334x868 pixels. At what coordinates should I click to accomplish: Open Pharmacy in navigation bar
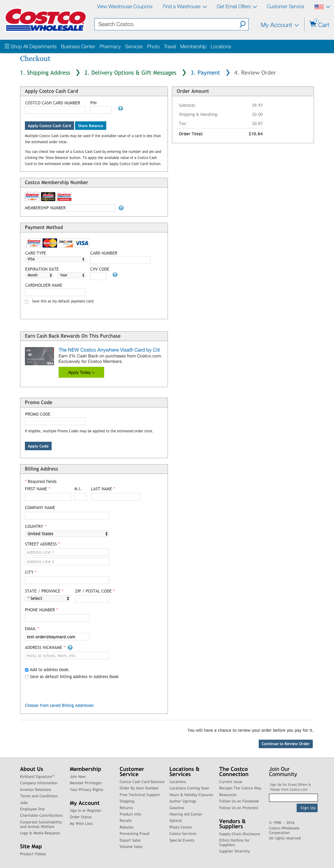(110, 46)
